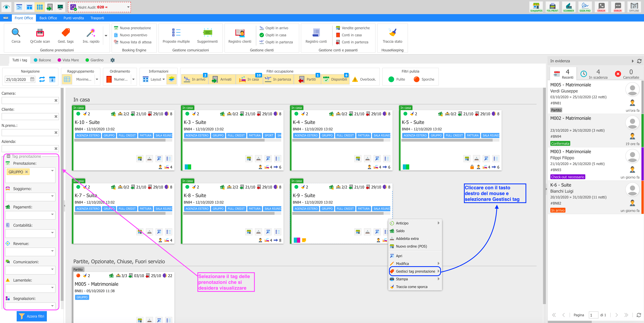Expand the Soggiorno tag dropdown
The width and height of the screenshot is (644, 323).
(52, 196)
